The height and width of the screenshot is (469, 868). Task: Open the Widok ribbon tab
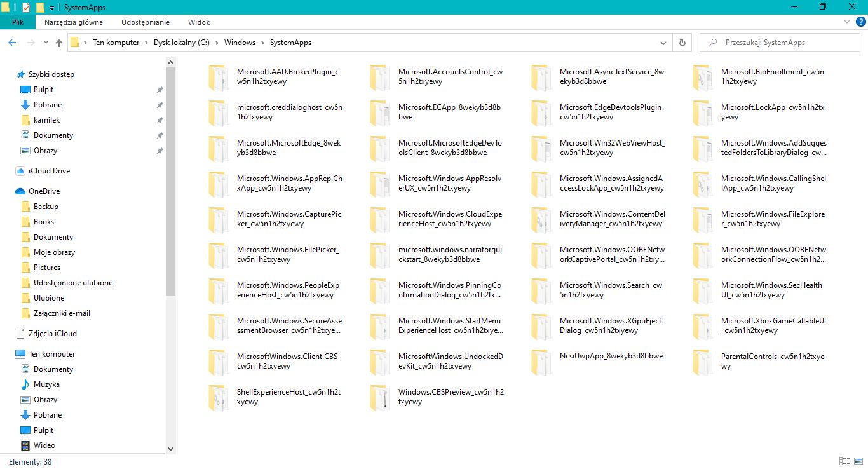pos(199,22)
